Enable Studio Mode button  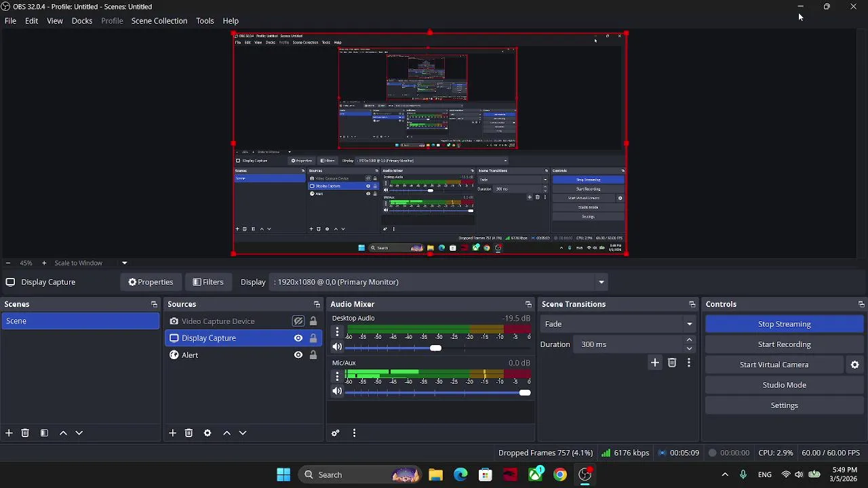click(x=785, y=385)
